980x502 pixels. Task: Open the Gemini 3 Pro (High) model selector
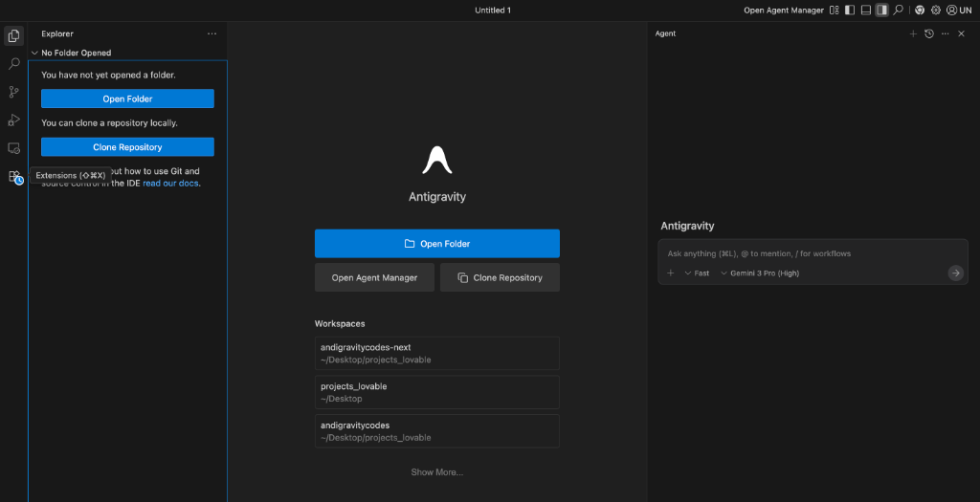click(760, 273)
